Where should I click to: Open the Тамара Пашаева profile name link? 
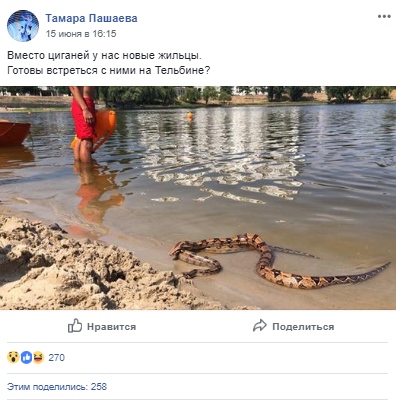pyautogui.click(x=91, y=18)
